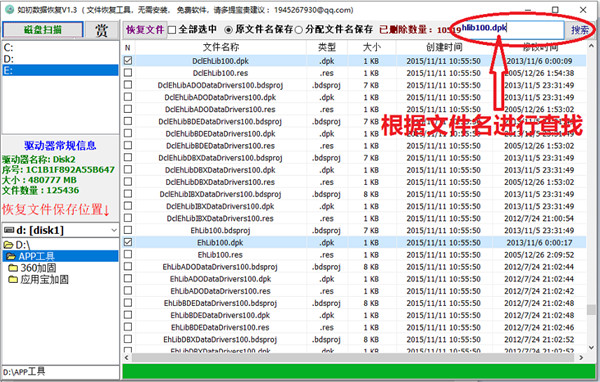The height and width of the screenshot is (382, 600).
Task: Click the 搜索 search button
Action: point(580,30)
